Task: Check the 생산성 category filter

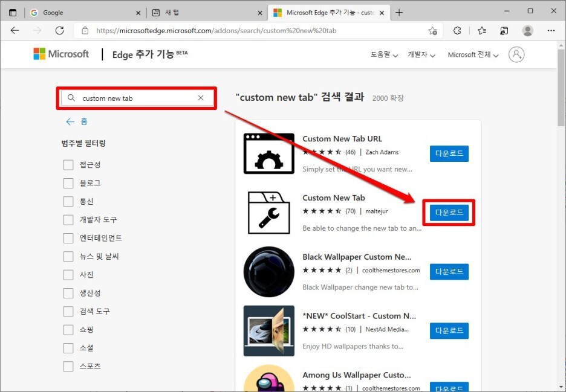Action: point(68,293)
